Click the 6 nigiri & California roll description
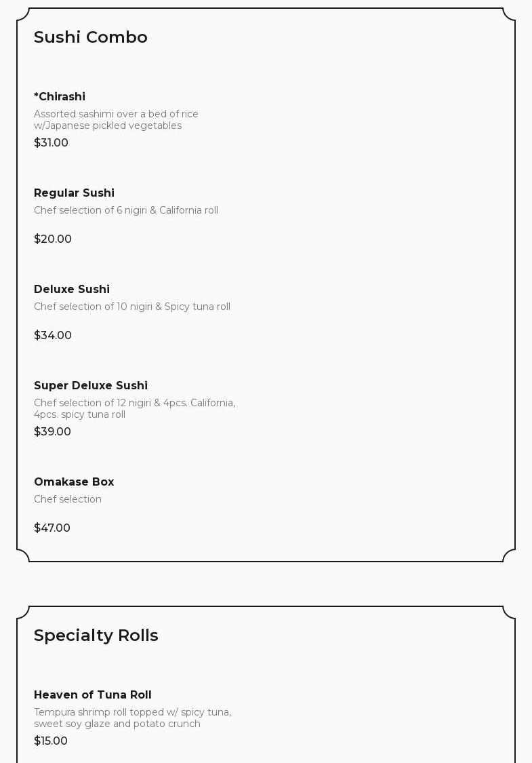 click(126, 210)
